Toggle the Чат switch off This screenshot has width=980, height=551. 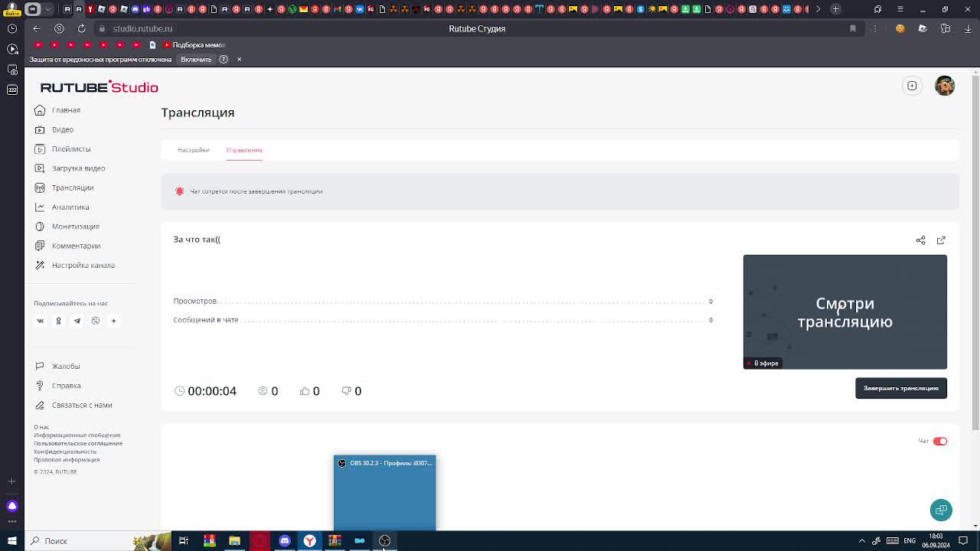(940, 442)
